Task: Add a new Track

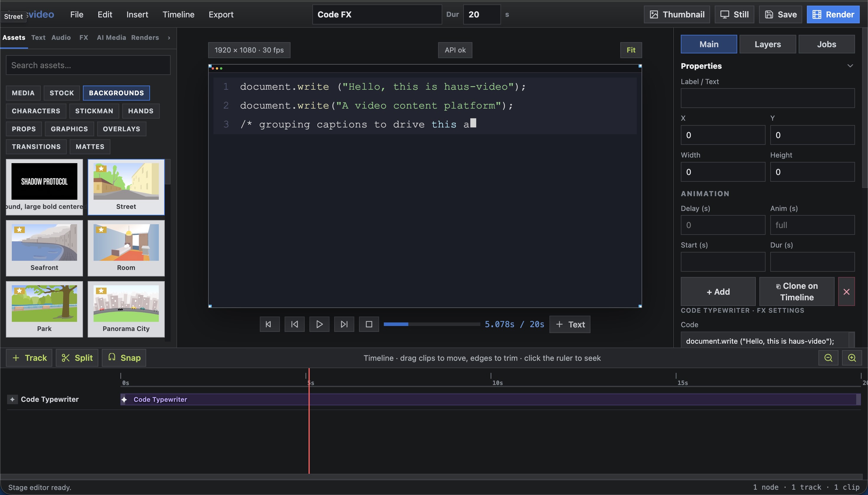Action: [x=29, y=358]
